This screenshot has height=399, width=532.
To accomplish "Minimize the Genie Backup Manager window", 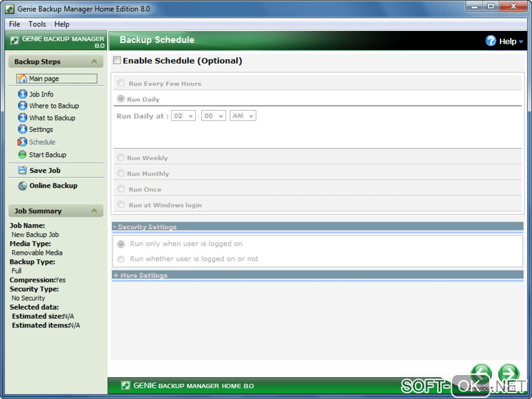I will coord(474,6).
